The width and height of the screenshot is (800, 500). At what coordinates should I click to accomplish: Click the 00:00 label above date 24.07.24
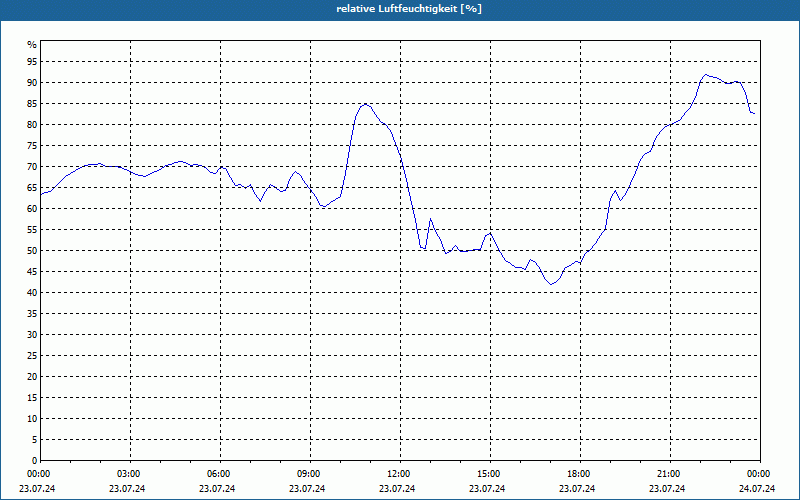pos(760,474)
